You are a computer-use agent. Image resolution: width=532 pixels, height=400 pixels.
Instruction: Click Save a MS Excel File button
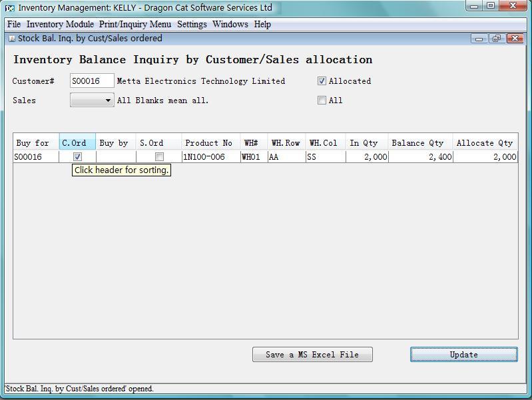312,355
